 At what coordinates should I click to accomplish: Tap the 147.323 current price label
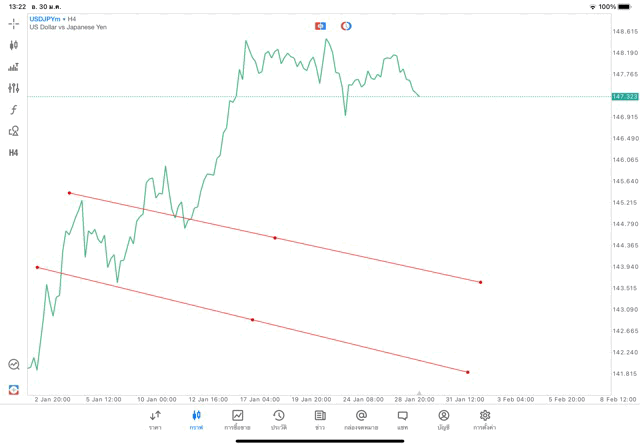pyautogui.click(x=624, y=96)
